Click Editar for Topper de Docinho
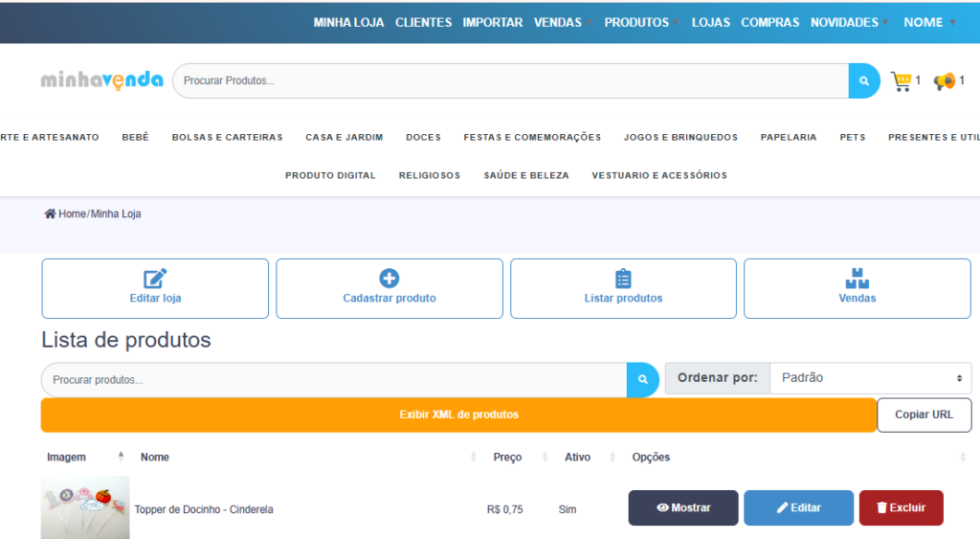This screenshot has height=539, width=980. pos(799,507)
